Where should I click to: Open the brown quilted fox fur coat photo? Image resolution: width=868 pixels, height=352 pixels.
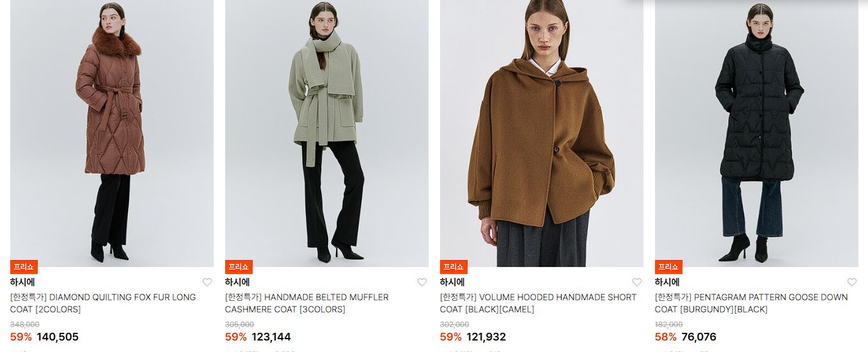click(x=112, y=134)
